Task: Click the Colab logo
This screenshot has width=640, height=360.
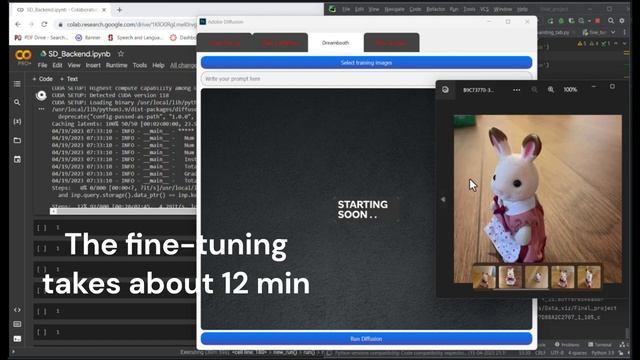Action: tap(23, 55)
